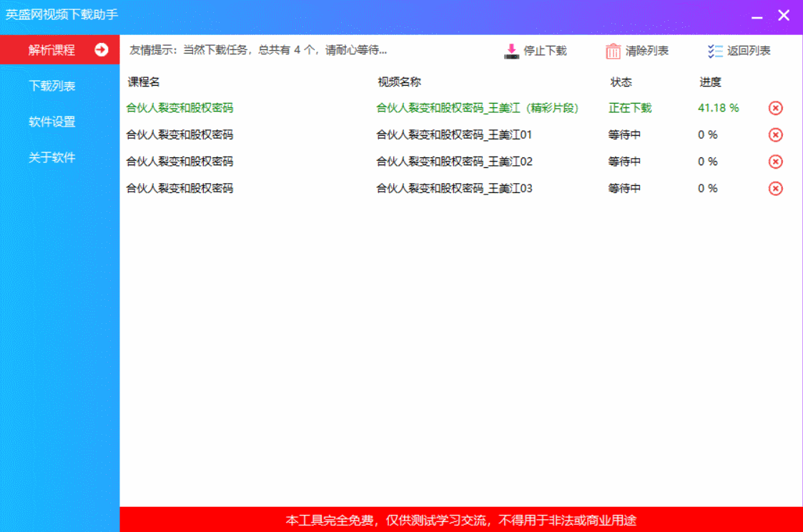Minimize the 英盛网视频下载助手 window
This screenshot has height=532, width=803.
click(x=757, y=16)
